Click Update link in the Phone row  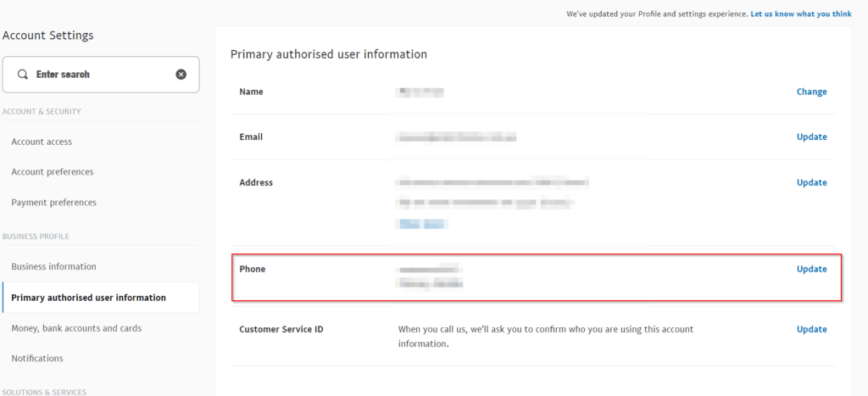[x=811, y=269]
